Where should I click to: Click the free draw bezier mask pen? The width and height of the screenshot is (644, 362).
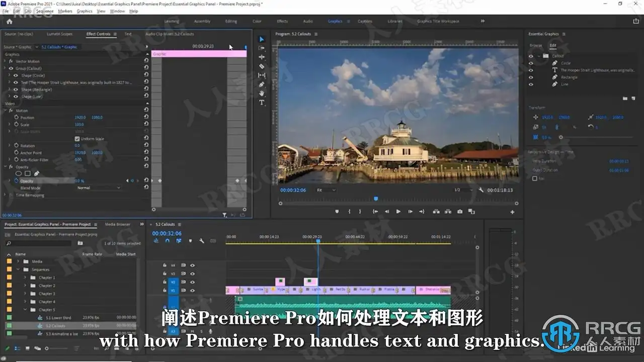(x=36, y=173)
